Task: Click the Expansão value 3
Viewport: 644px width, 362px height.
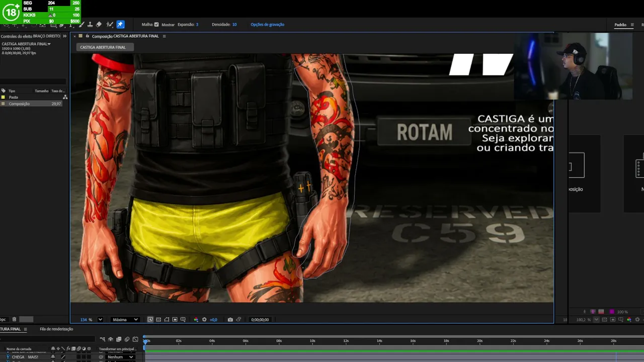Action: click(x=197, y=24)
